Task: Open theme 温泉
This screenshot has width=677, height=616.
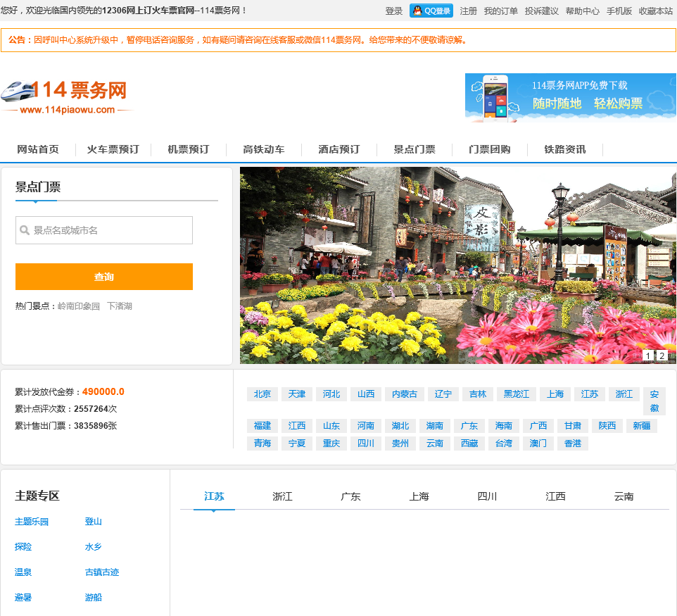Action: click(x=23, y=572)
